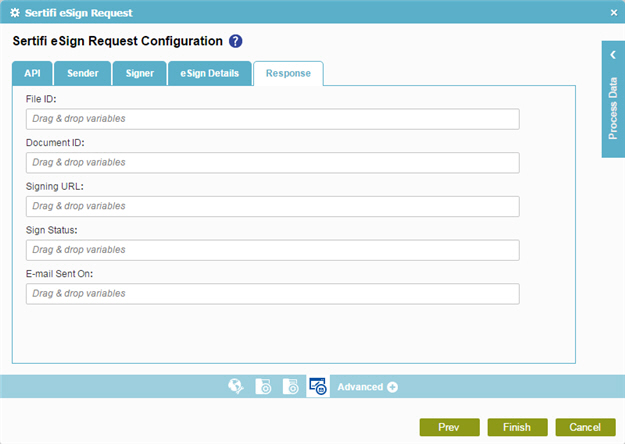Focus the Document ID input field
Viewport: 625px width, 444px height.
point(273,163)
